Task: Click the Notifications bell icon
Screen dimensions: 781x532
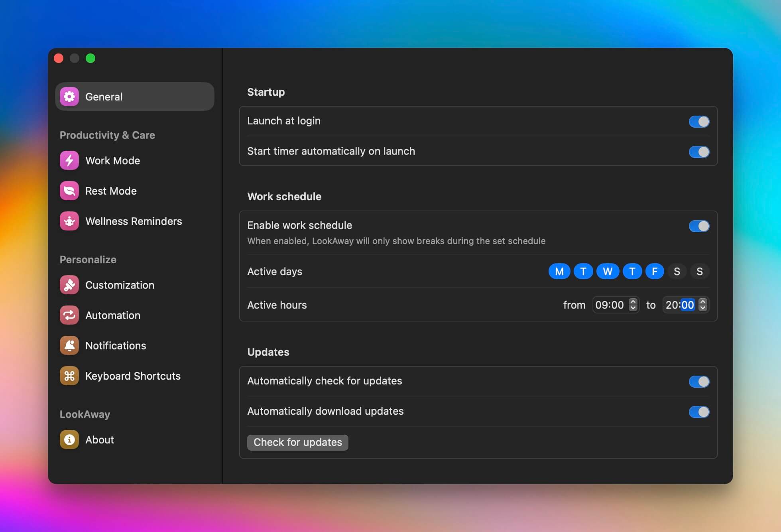Action: point(69,345)
